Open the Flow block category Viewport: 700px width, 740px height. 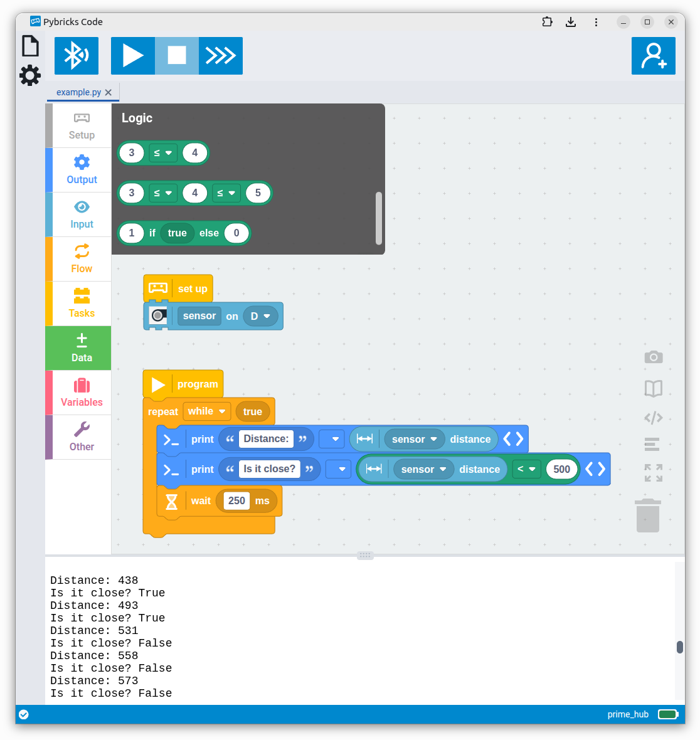pos(82,259)
